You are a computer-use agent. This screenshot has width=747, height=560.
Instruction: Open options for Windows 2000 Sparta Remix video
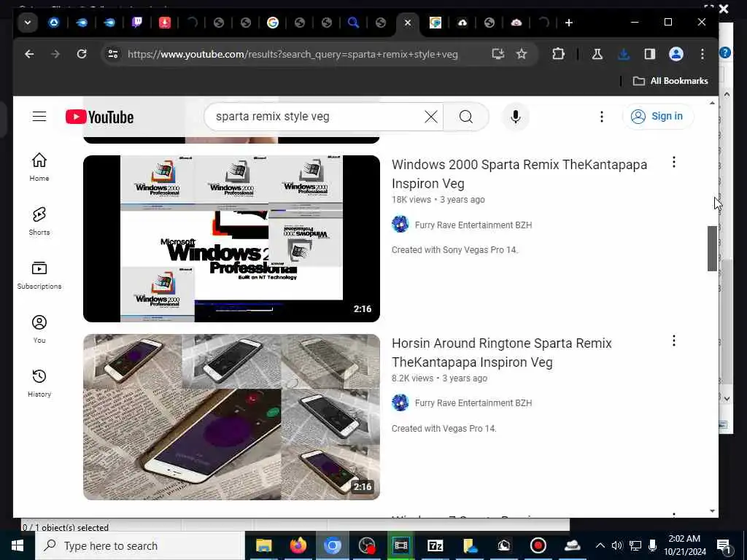[x=673, y=163]
